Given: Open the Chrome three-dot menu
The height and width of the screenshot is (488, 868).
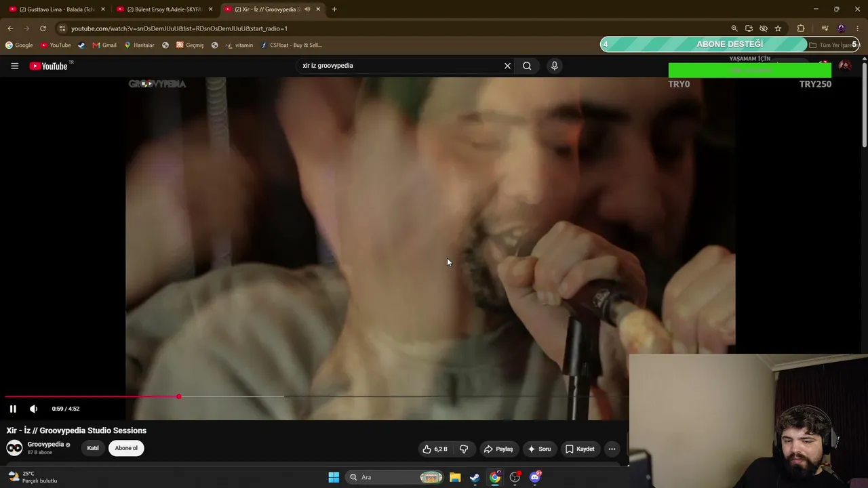Looking at the screenshot, I should (x=858, y=28).
